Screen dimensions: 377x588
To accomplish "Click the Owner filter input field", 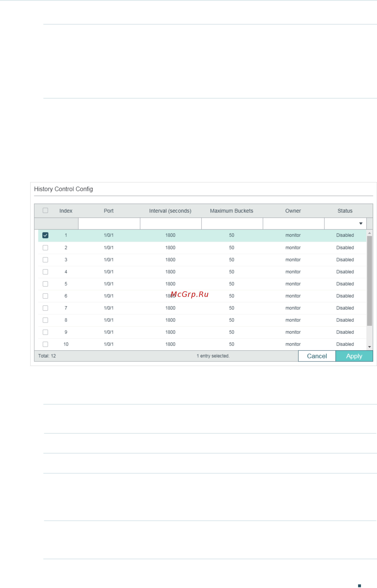I will [293, 224].
